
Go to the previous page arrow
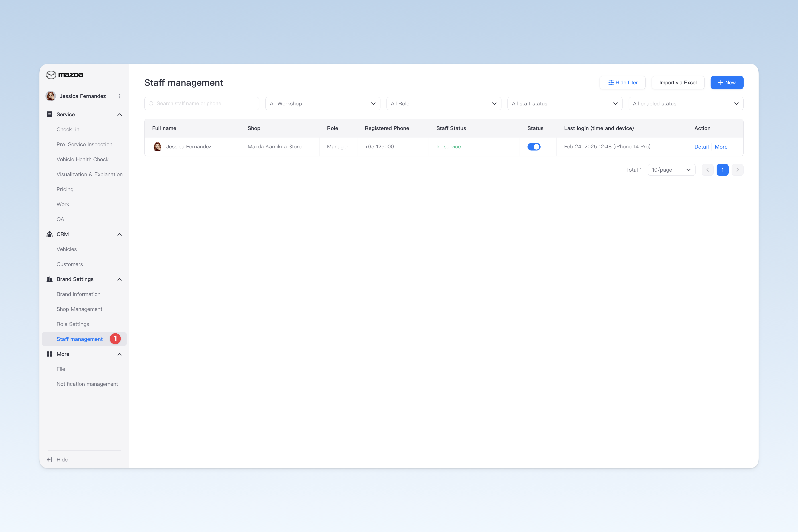[707, 170]
